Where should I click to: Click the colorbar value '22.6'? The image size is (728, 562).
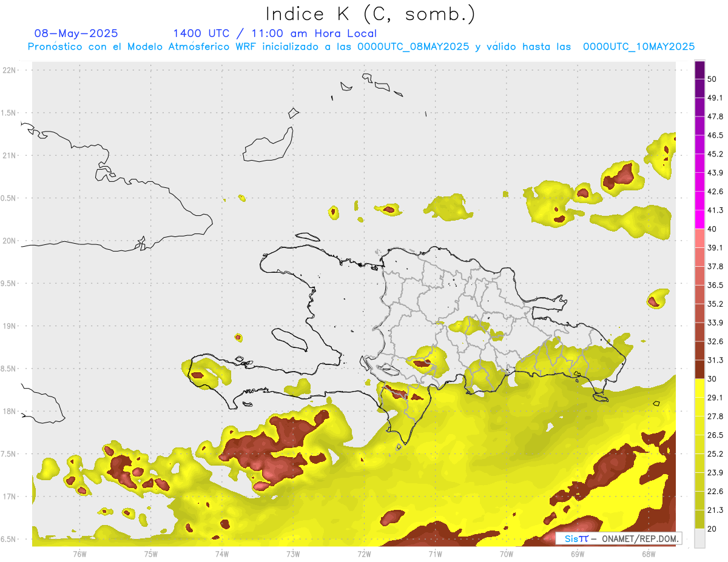tap(715, 492)
